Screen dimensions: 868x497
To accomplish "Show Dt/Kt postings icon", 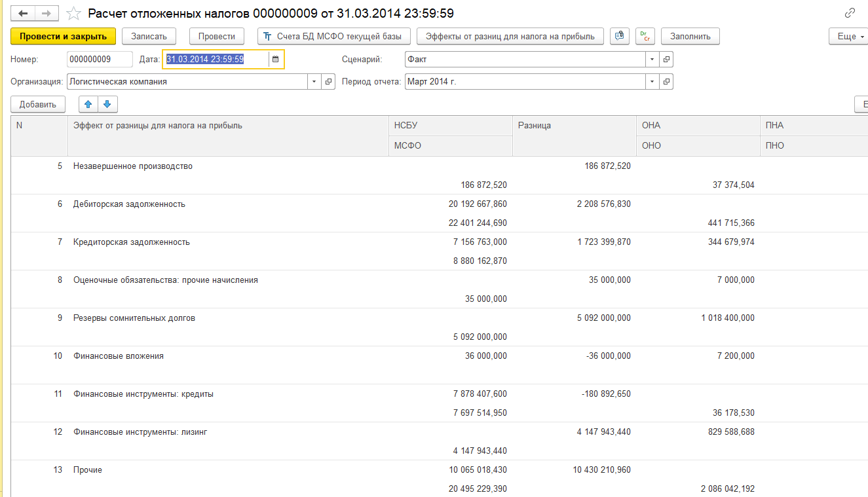I will click(x=645, y=36).
